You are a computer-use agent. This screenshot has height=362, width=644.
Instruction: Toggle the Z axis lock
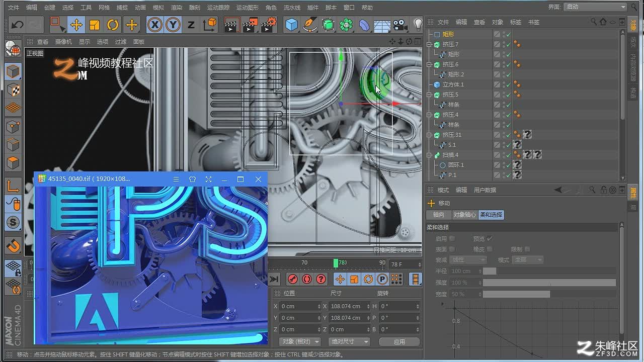pos(191,25)
